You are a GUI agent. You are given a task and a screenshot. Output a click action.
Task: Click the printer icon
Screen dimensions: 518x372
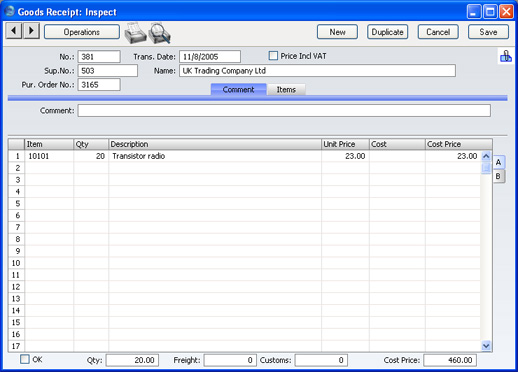coord(135,33)
